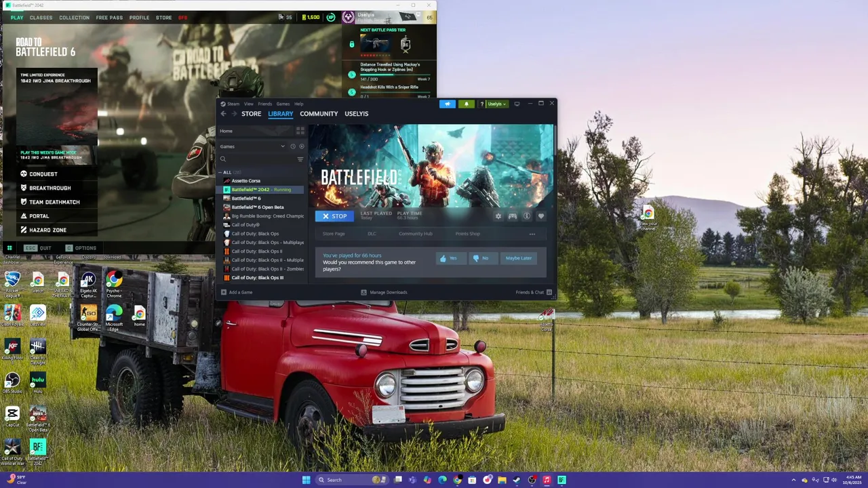868x488 pixels.
Task: Open COLLECTION tab in Battlefield 2042
Action: pos(74,18)
